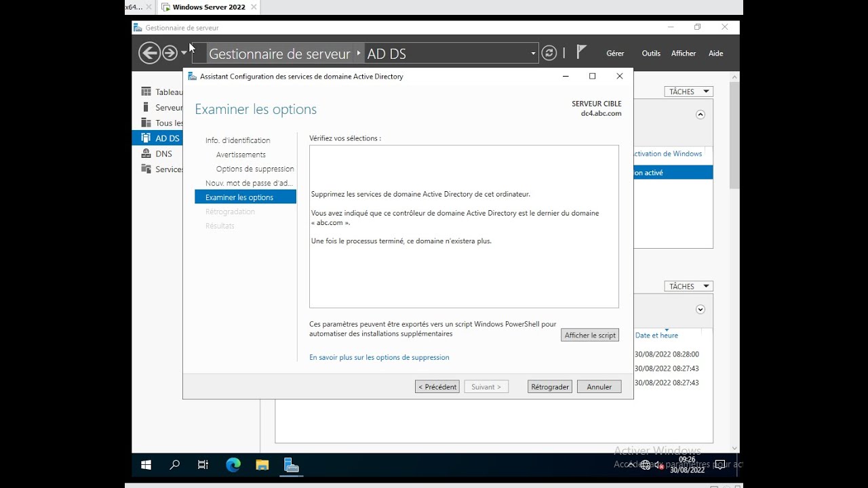
Task: Collapse the upper panel with chevron up
Action: tap(701, 115)
